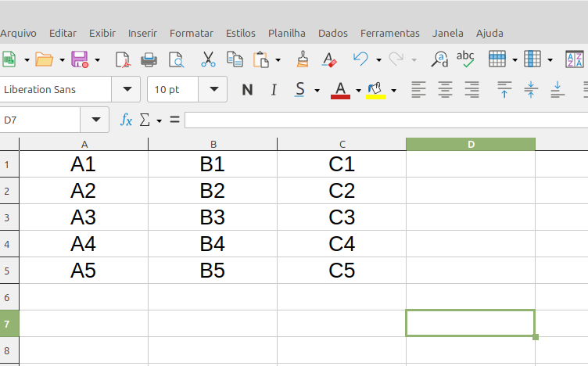Open the 10 pt font size dropdown

[213, 90]
